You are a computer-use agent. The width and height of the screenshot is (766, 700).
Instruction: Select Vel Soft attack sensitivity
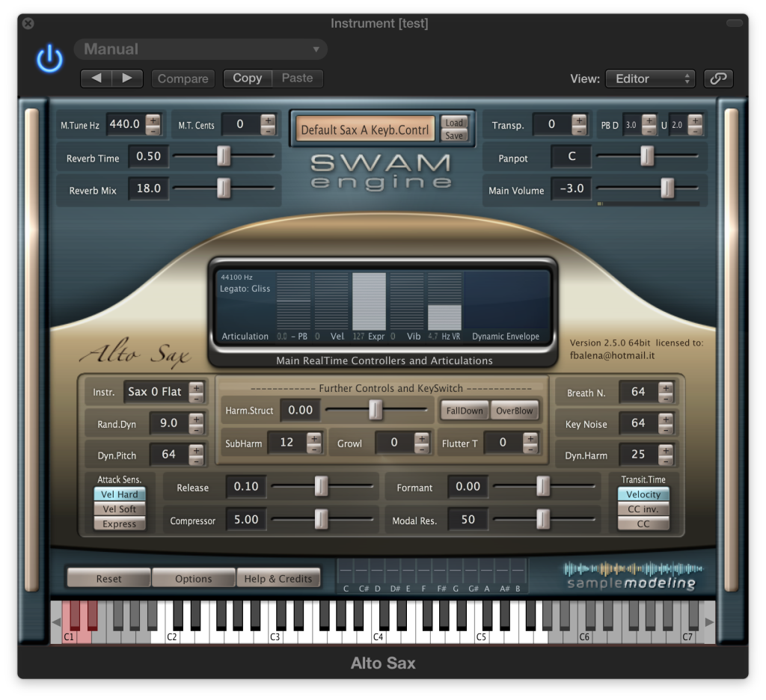click(x=120, y=509)
